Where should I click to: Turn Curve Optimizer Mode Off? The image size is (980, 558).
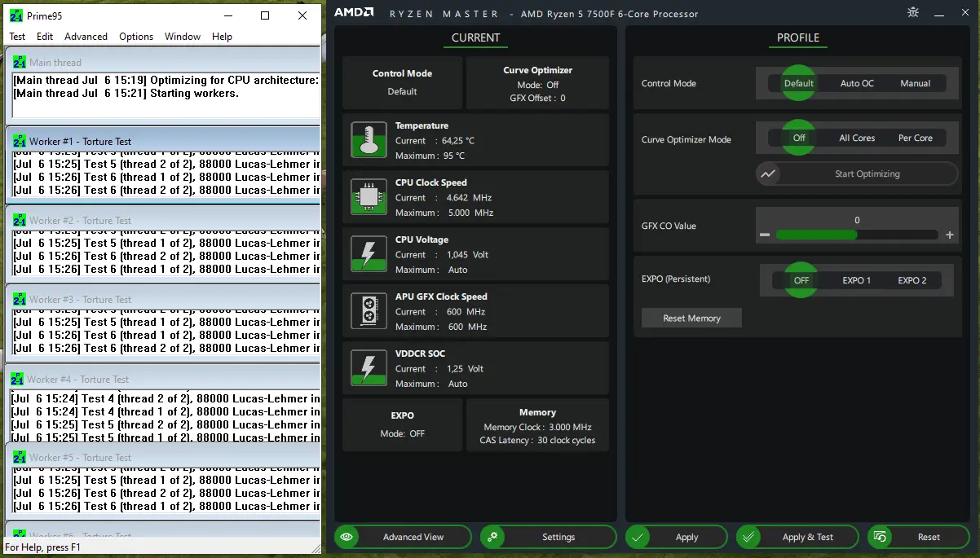click(x=799, y=138)
